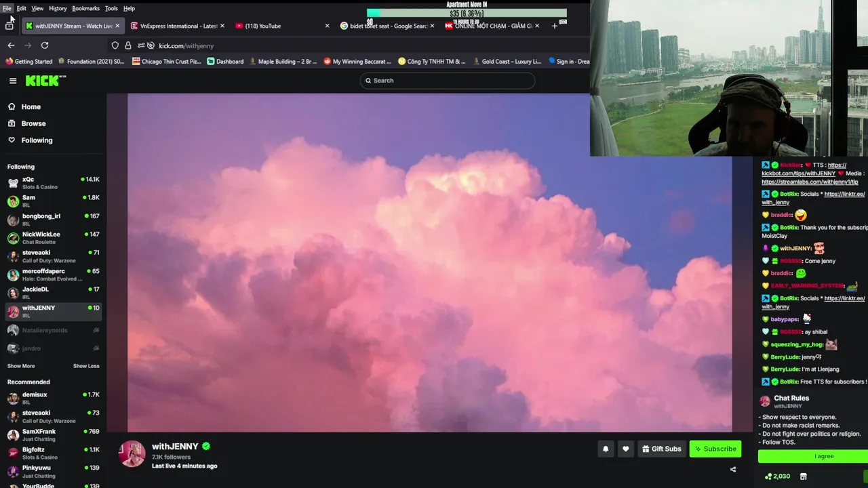
Task: Open the My Winning Baccarat bookmark
Action: pyautogui.click(x=357, y=62)
